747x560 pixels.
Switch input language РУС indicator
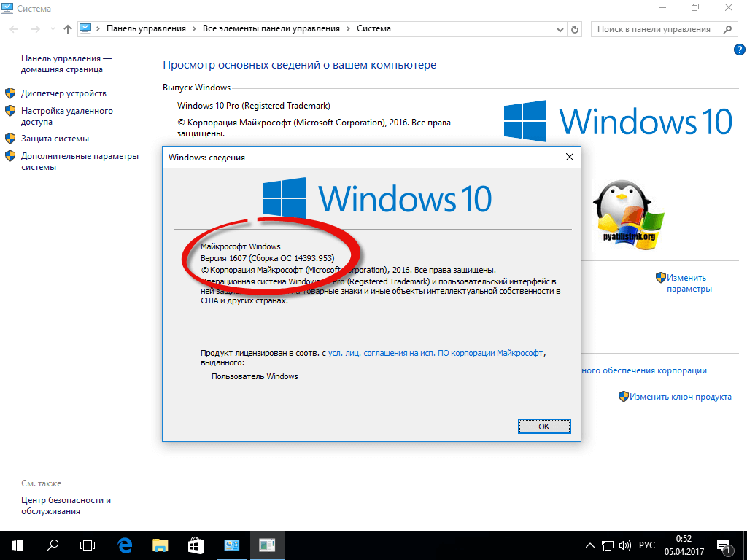pos(647,545)
